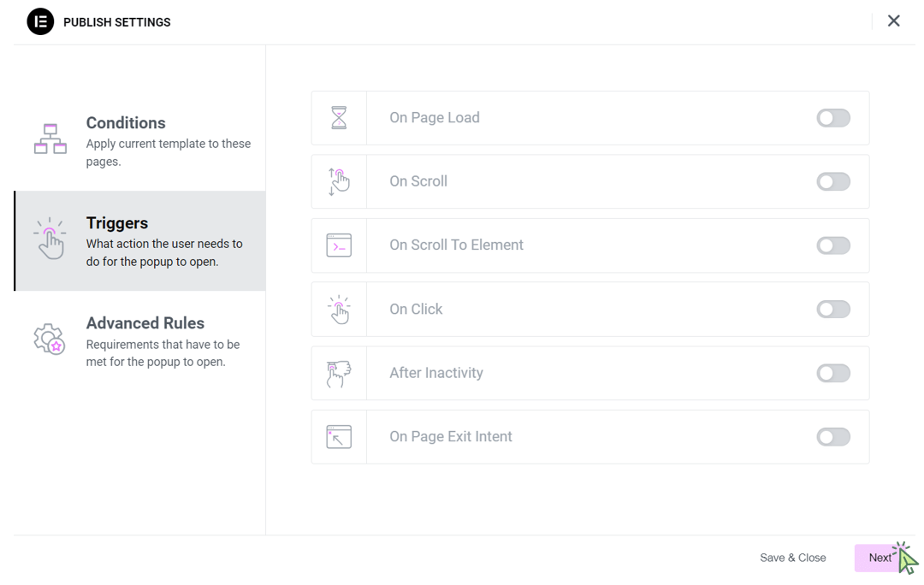This screenshot has height=585, width=924.
Task: Click the 'On Scroll To Element' label
Action: pos(456,245)
